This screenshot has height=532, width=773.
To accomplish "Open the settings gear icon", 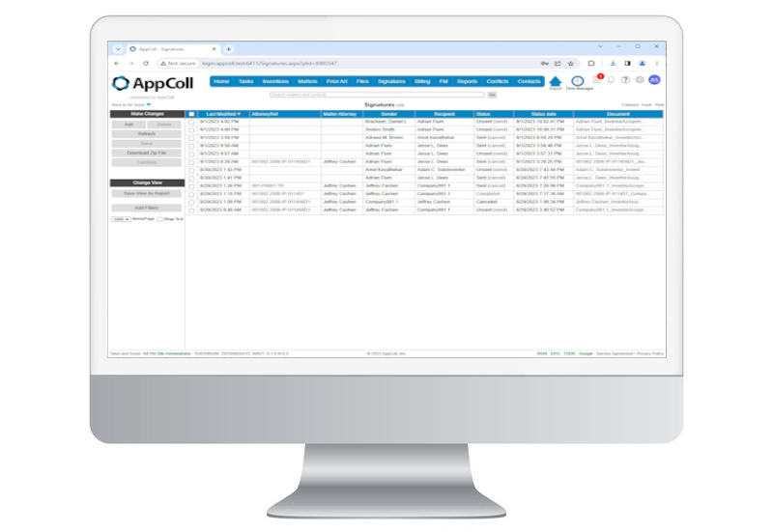I will 640,80.
